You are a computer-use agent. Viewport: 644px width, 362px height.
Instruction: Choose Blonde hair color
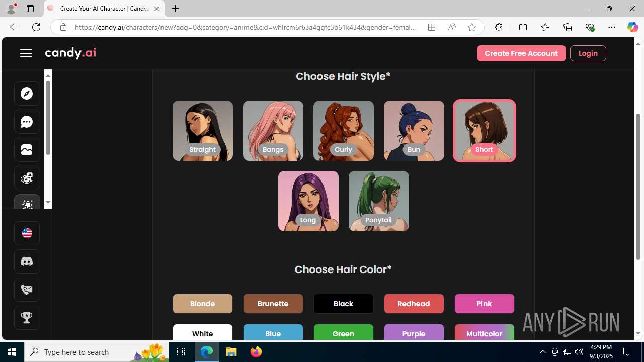(203, 304)
